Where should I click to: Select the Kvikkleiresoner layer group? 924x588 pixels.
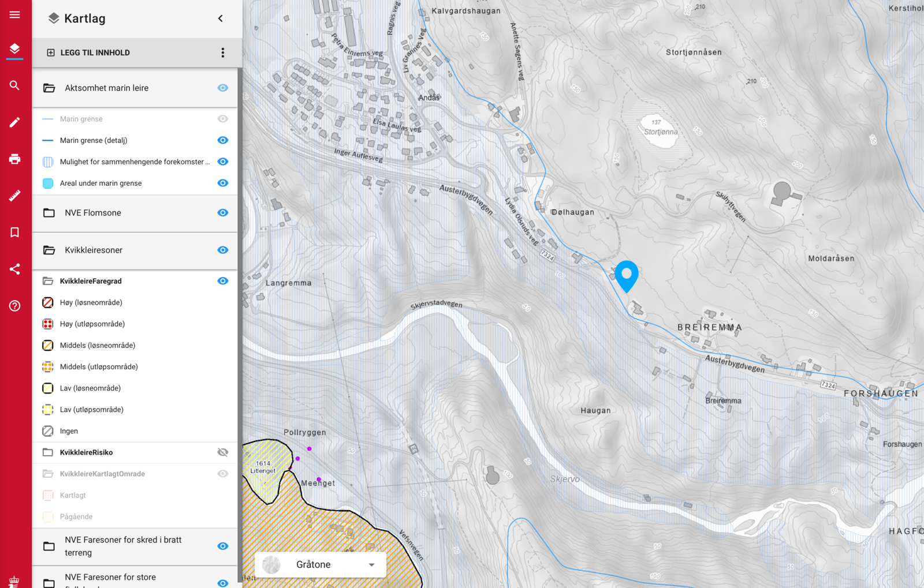point(94,250)
